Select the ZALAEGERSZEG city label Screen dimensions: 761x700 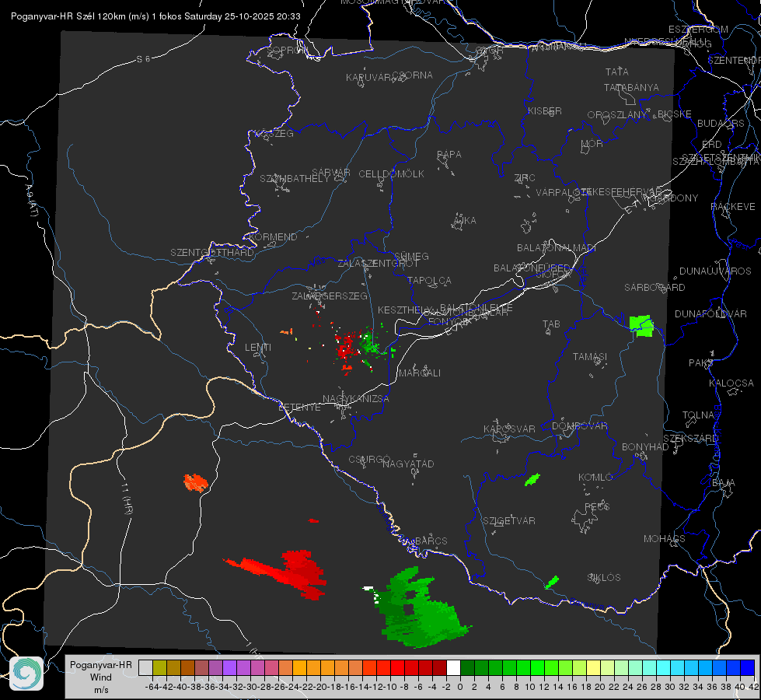click(330, 296)
